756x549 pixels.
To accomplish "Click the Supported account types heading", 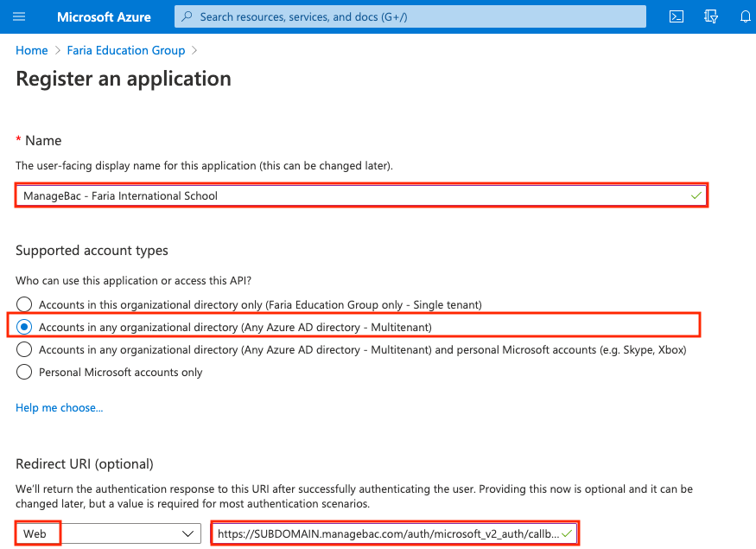I will [x=92, y=251].
